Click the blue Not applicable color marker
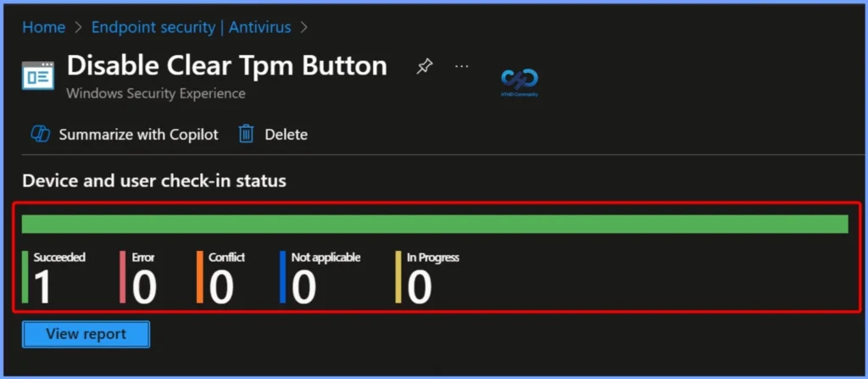The image size is (868, 379). [282, 277]
